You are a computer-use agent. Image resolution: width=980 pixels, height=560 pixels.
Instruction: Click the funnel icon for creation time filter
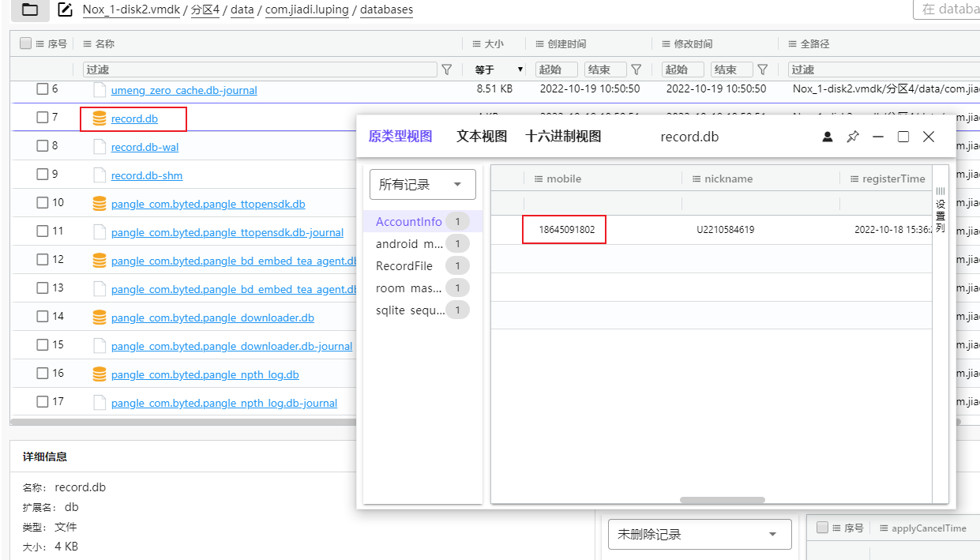[636, 70]
